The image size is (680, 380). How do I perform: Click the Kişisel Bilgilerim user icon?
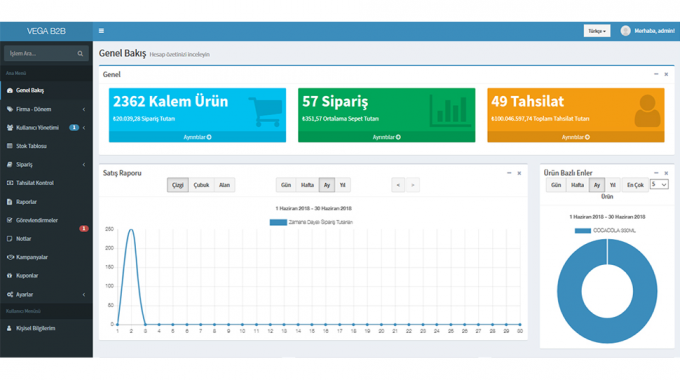point(9,328)
